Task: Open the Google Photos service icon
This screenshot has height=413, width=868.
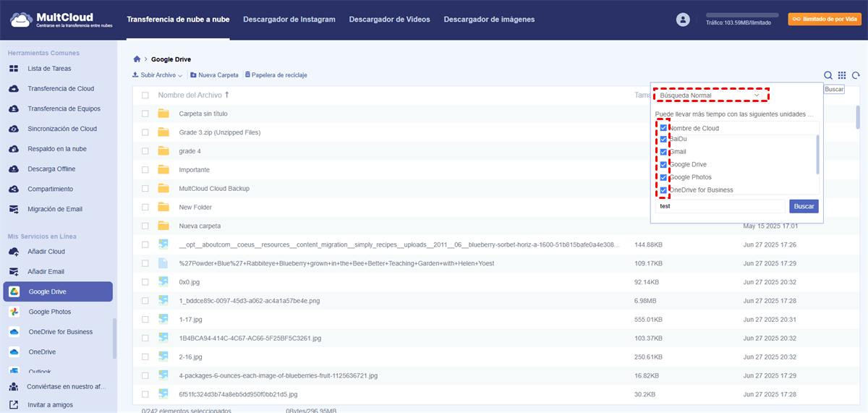Action: (x=14, y=312)
